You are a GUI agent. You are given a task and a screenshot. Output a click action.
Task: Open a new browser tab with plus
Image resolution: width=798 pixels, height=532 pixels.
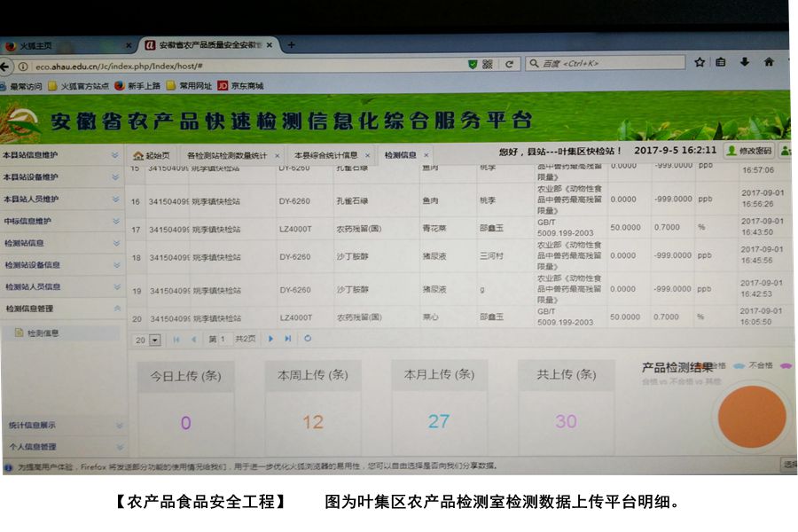coord(291,45)
